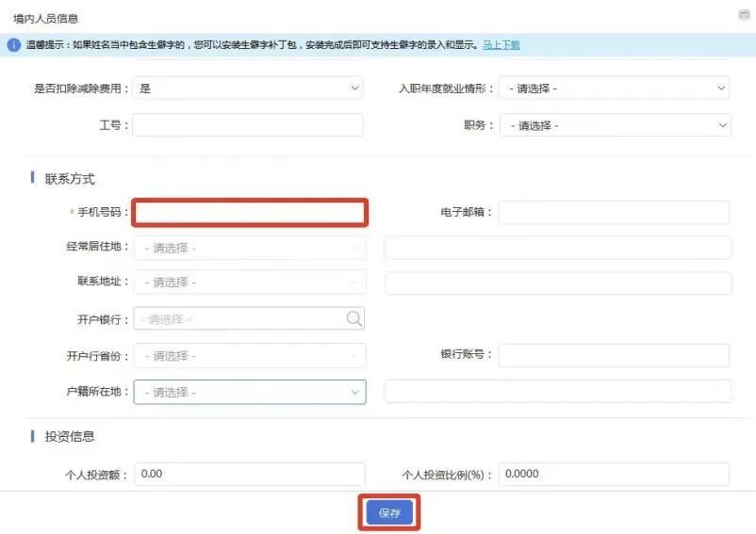This screenshot has width=756, height=534.
Task: Open the 经常居住地 region dropdown
Action: click(250, 248)
